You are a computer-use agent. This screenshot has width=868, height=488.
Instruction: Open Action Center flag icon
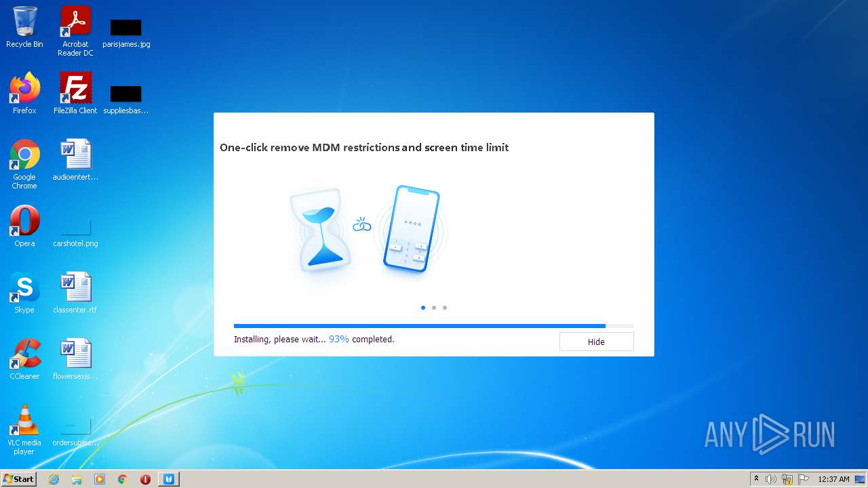click(x=804, y=479)
